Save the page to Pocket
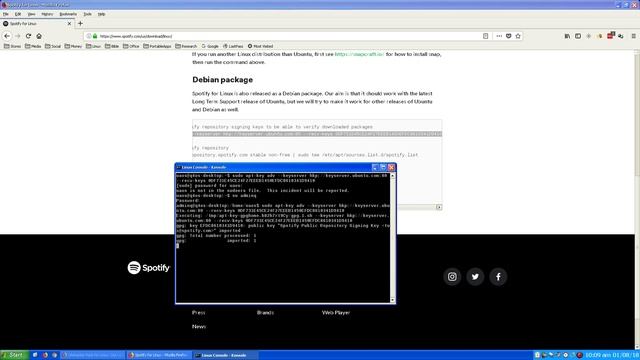This screenshot has height=360, width=640. point(509,36)
